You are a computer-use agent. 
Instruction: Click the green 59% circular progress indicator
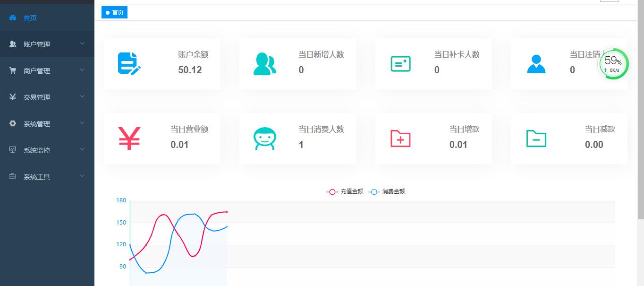coord(613,63)
